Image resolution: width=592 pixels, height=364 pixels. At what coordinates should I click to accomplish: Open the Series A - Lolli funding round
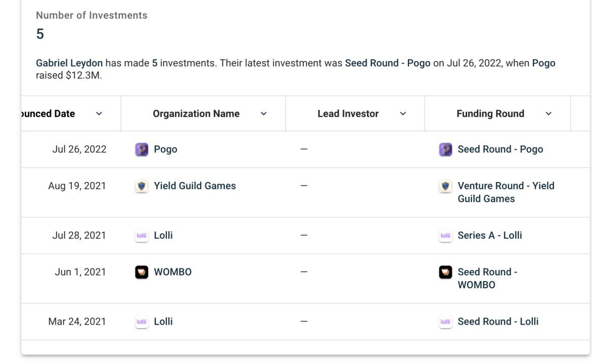[489, 236]
